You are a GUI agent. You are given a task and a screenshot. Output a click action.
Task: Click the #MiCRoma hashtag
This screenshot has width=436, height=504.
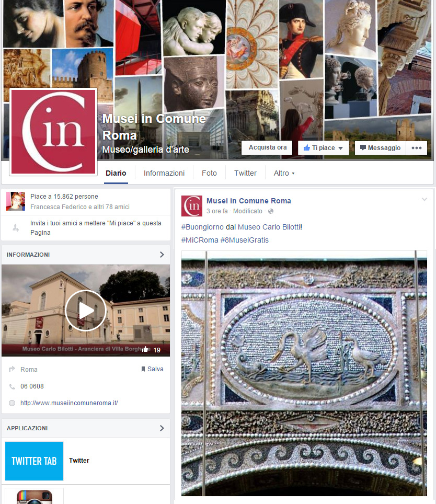pos(200,240)
